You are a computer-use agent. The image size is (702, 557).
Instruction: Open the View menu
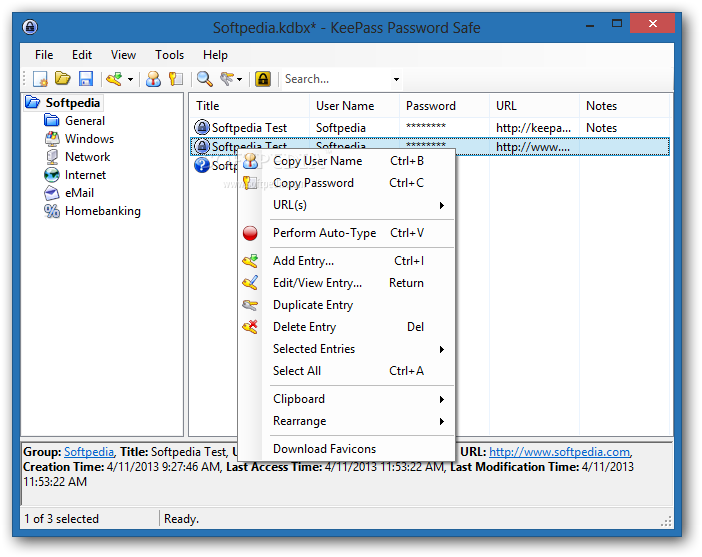[123, 55]
